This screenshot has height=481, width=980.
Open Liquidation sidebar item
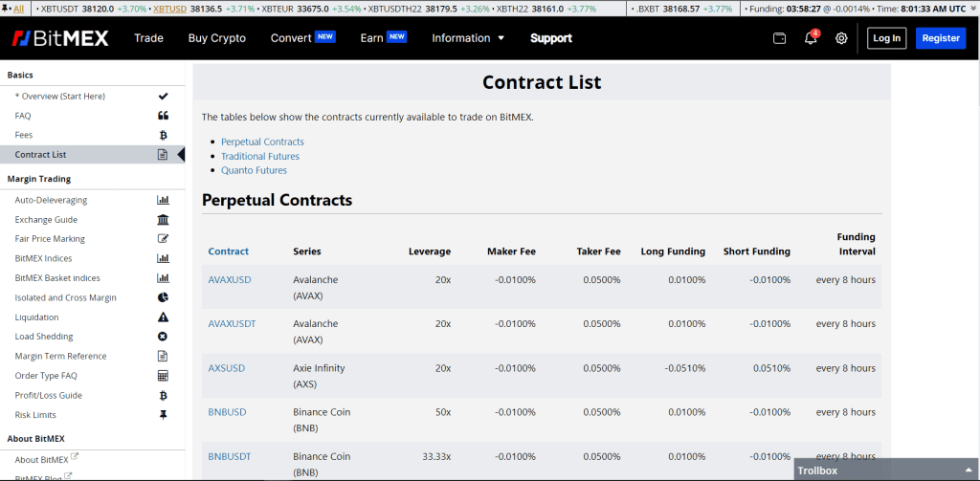(x=37, y=317)
